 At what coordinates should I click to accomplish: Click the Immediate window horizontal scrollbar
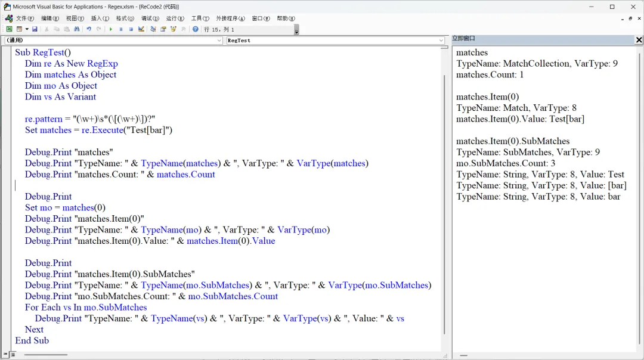pos(464,355)
